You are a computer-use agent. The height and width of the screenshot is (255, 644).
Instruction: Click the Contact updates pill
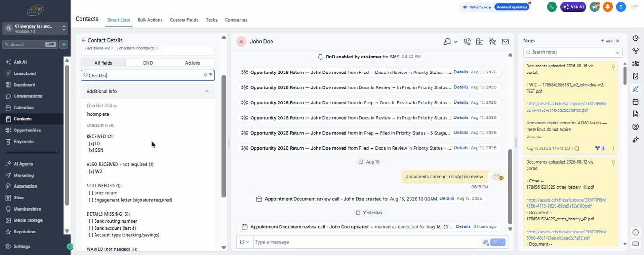(x=512, y=7)
